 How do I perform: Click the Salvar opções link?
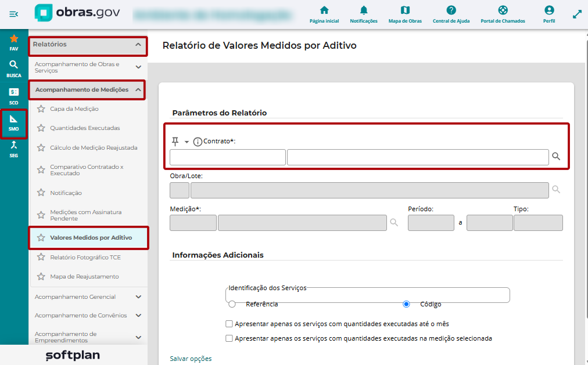pos(191,359)
